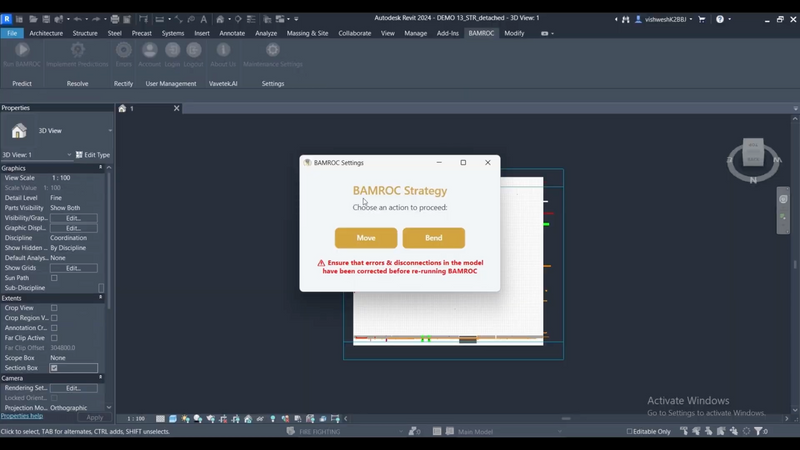
Task: Open the Errors tool in the Rectify panel
Action: pyautogui.click(x=123, y=50)
